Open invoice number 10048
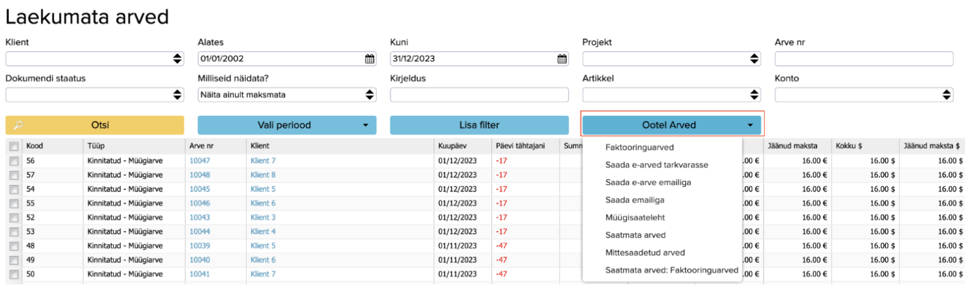This screenshot has height=292, width=980. 200,175
